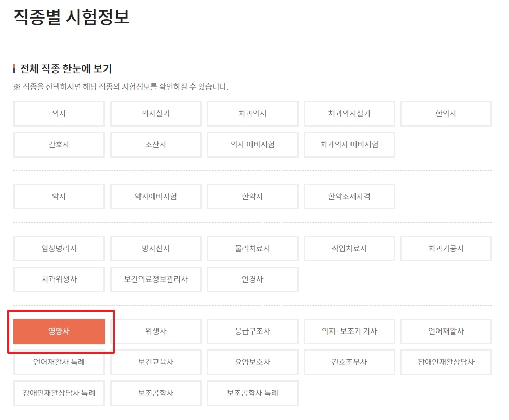Screen dimensions: 509x420
Task: Open 의사 예비시험 details
Action: [252, 145]
